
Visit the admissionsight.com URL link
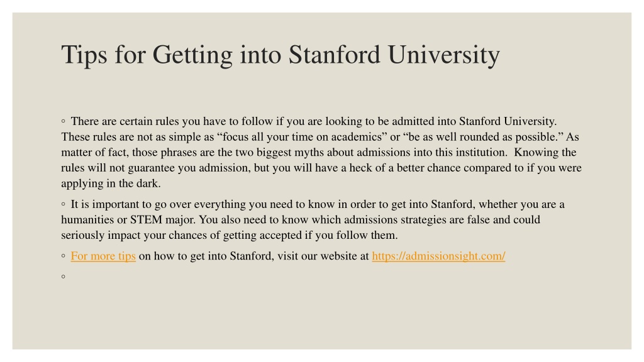(x=438, y=256)
